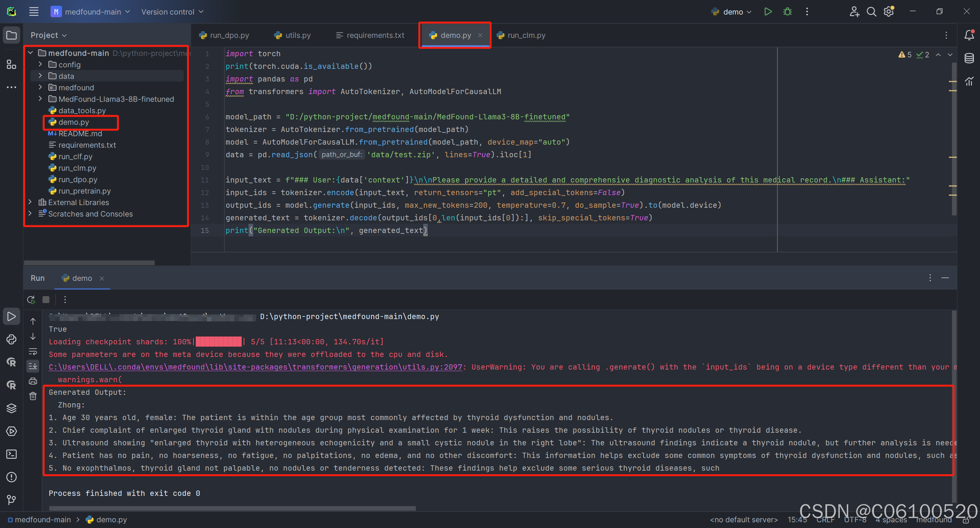
Task: Expand External Libraries node
Action: point(30,202)
